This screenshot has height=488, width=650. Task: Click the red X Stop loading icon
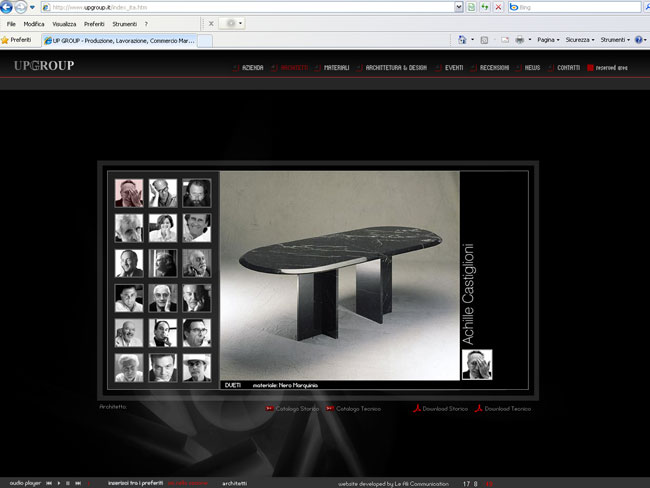pyautogui.click(x=498, y=7)
